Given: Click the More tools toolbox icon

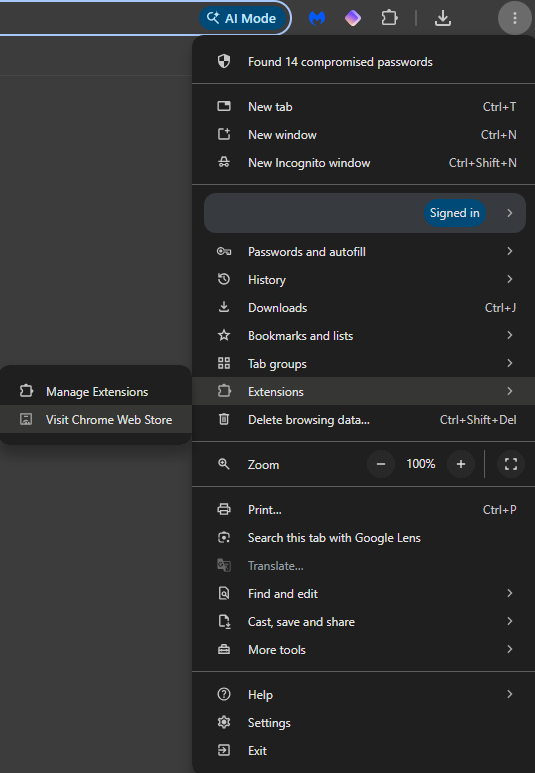Looking at the screenshot, I should [224, 649].
